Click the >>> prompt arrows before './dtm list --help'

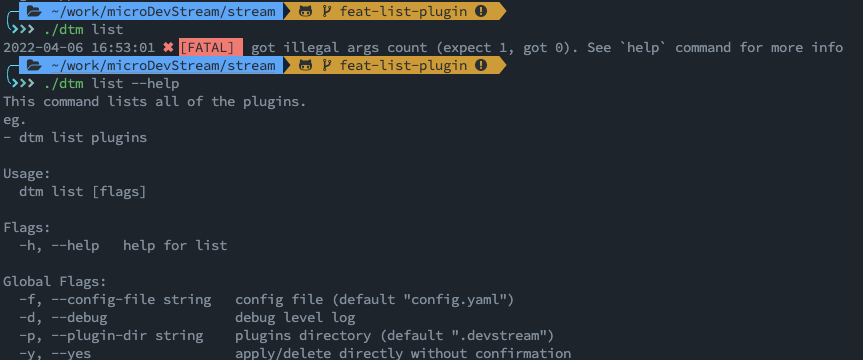point(23,84)
